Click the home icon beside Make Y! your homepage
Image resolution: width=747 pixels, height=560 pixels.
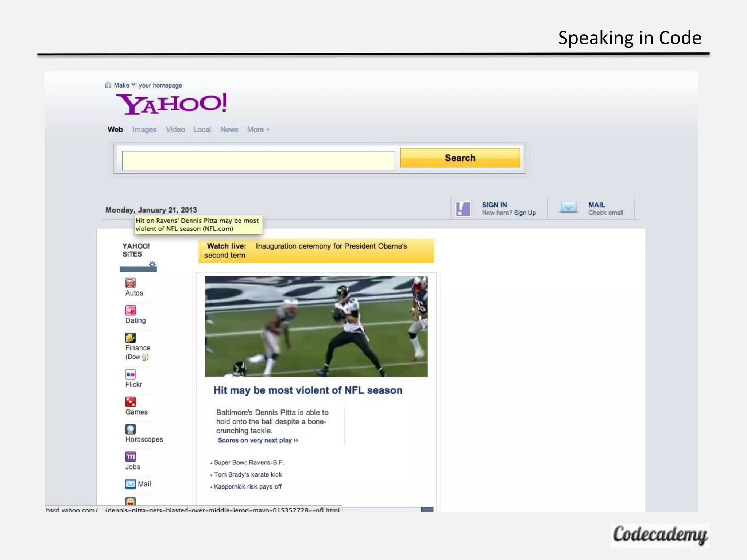pos(108,85)
